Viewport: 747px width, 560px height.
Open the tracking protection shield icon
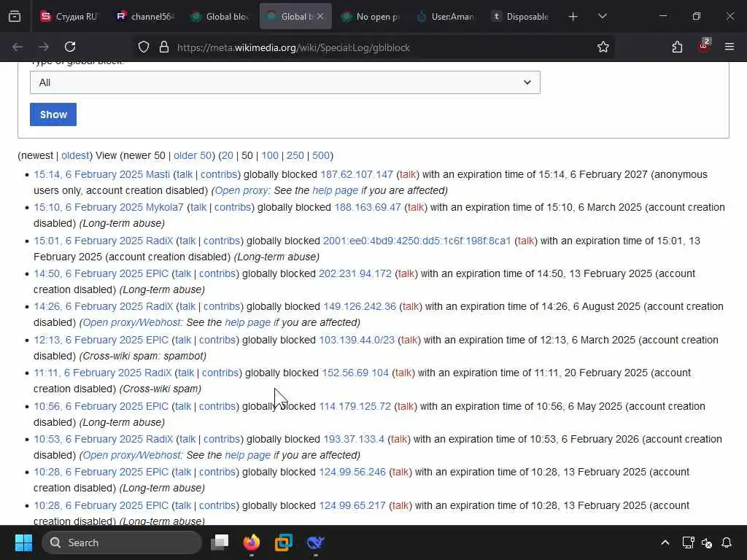point(144,47)
